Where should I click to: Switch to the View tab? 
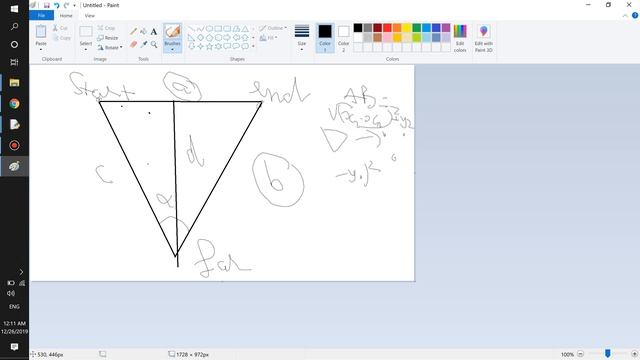(89, 16)
